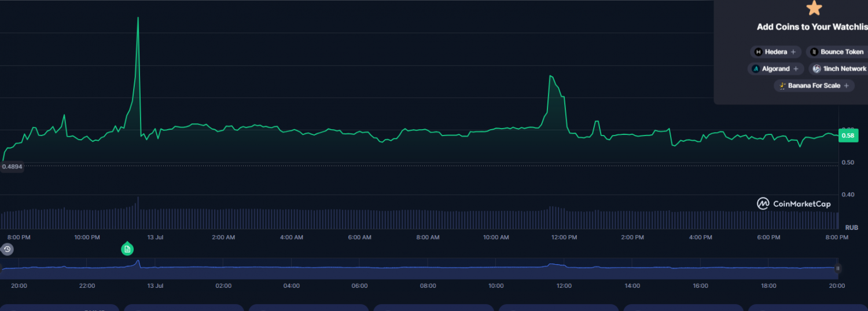Click the navigator mini chart near 12:00
The image size is (868, 311).
click(x=564, y=267)
